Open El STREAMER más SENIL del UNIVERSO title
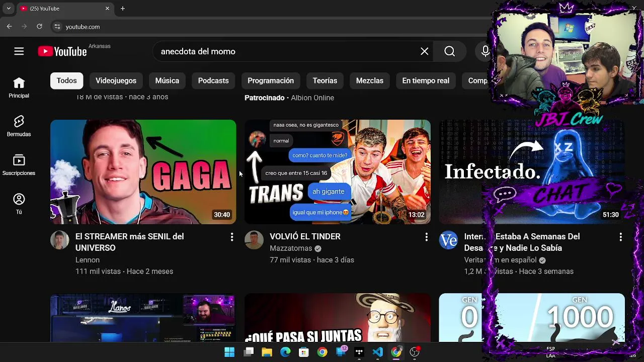 click(130, 242)
